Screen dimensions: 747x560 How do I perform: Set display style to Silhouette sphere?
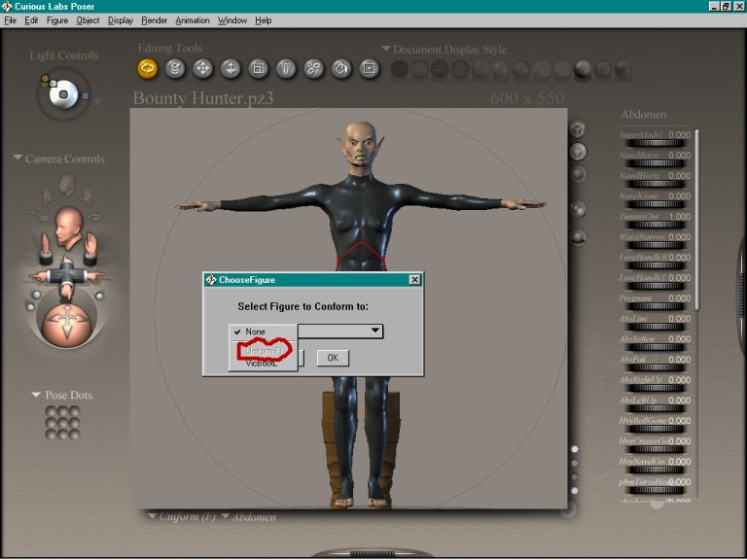point(399,70)
